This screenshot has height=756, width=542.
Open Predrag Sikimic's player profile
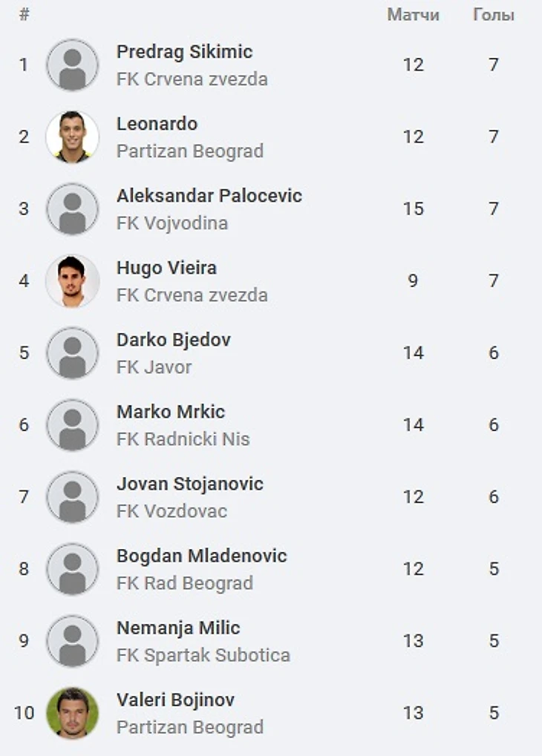[184, 52]
